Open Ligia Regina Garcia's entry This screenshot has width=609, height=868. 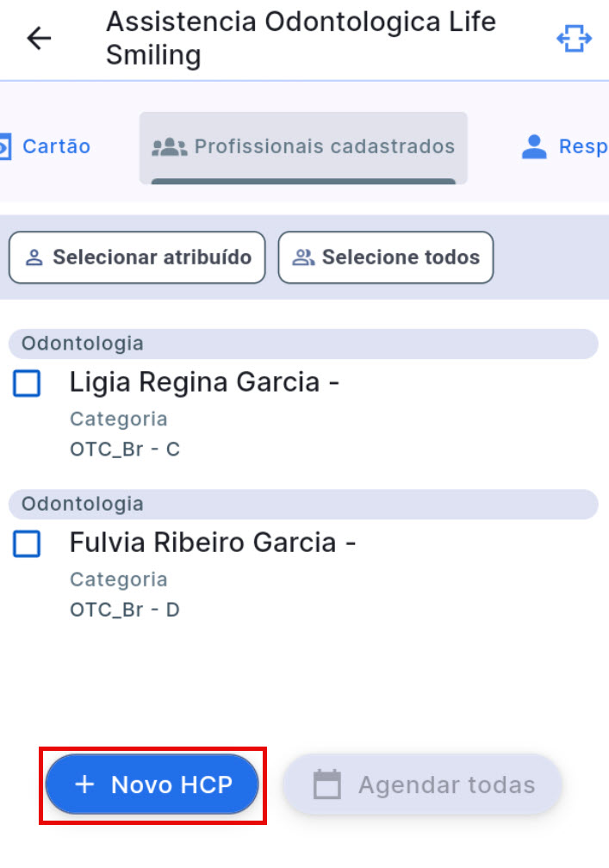[x=204, y=381]
